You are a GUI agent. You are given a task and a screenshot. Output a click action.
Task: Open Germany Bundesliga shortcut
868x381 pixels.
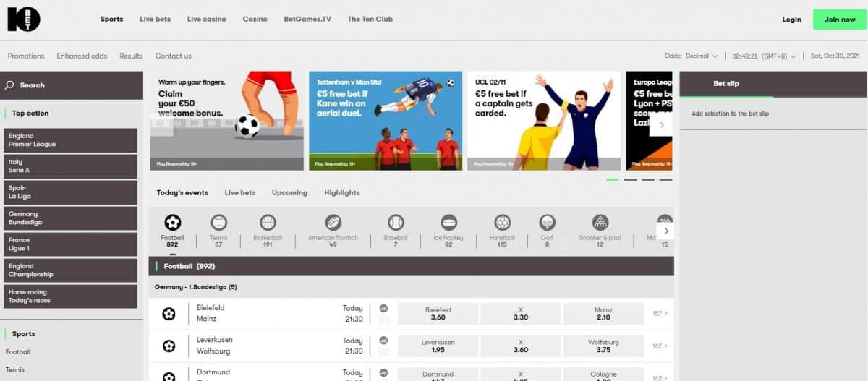70,218
